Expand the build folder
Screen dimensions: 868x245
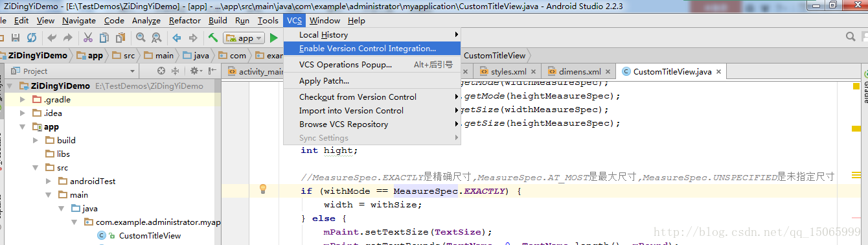pyautogui.click(x=36, y=140)
